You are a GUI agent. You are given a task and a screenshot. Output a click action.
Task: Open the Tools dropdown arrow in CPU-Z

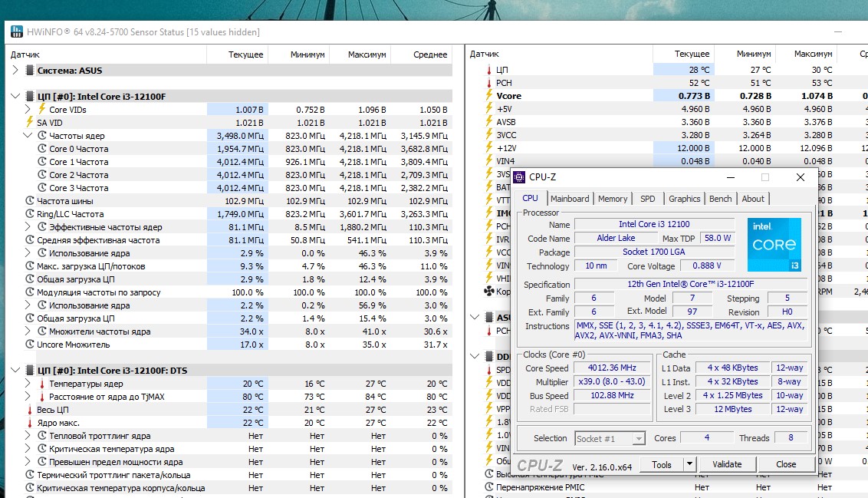point(689,464)
